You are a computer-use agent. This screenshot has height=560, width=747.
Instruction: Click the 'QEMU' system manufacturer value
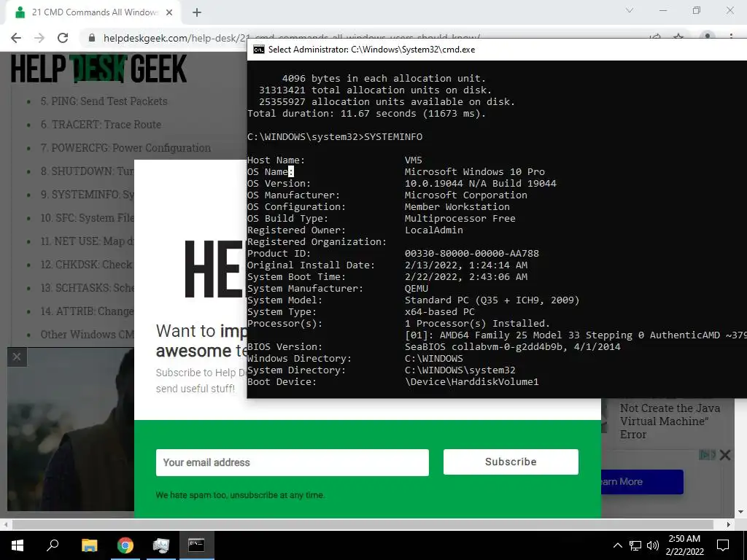pos(416,289)
